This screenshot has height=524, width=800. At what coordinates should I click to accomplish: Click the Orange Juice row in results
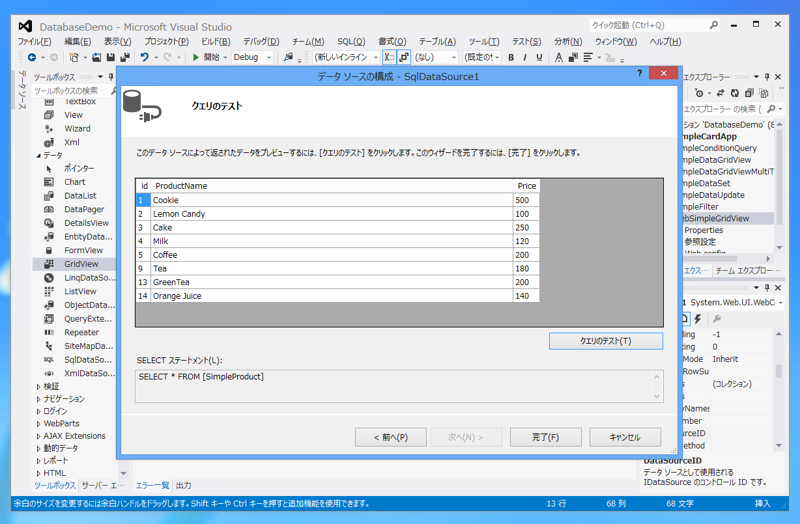[338, 296]
